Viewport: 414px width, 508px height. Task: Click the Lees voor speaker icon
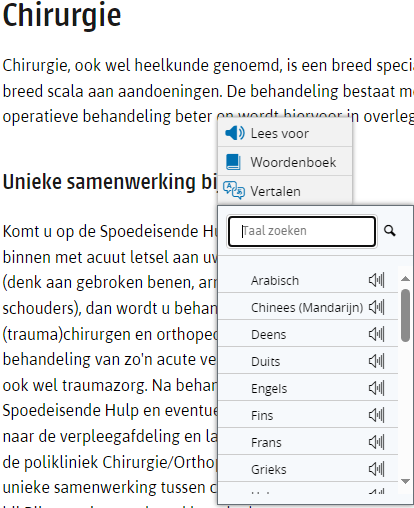tap(235, 133)
